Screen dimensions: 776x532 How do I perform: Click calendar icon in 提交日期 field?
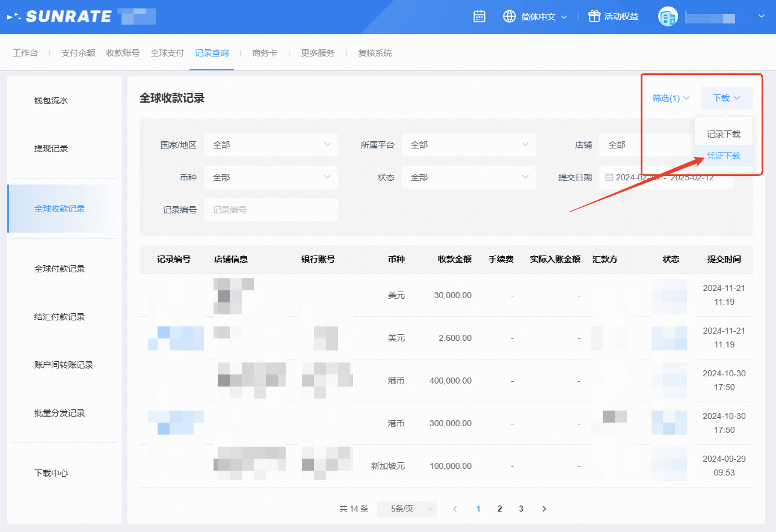click(x=609, y=177)
